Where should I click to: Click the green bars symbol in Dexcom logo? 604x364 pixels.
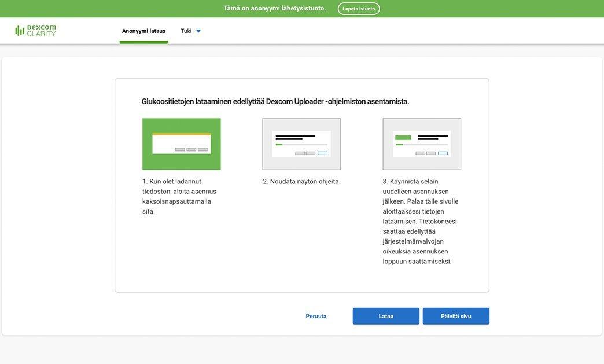tap(20, 31)
